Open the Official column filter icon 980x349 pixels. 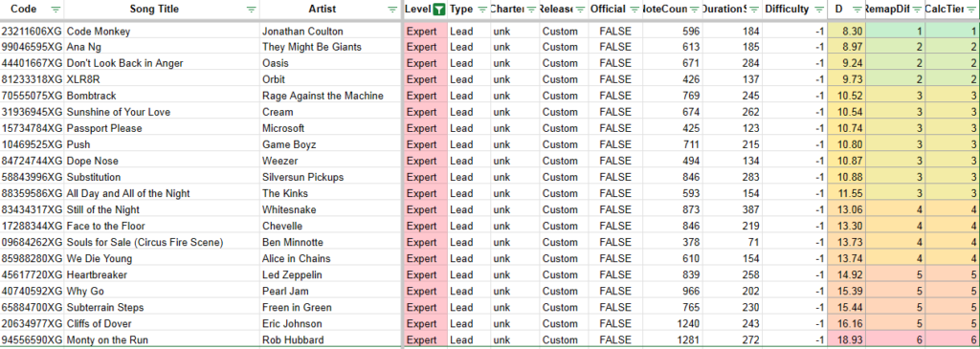635,10
